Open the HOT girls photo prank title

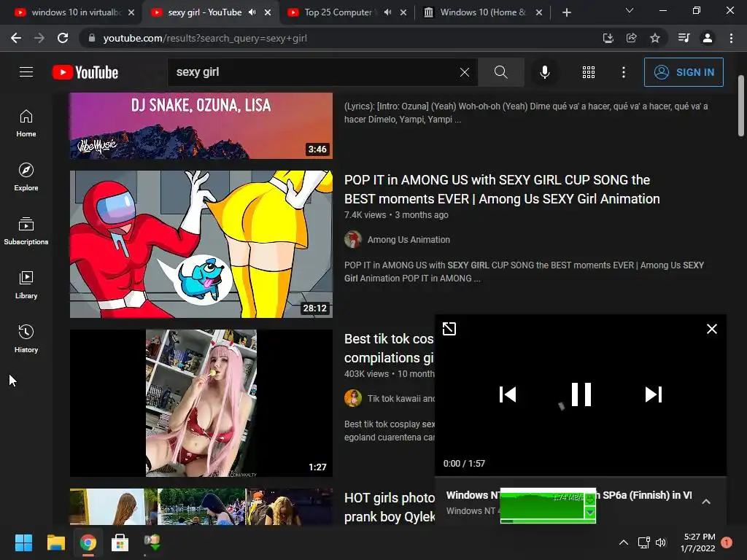click(x=390, y=507)
